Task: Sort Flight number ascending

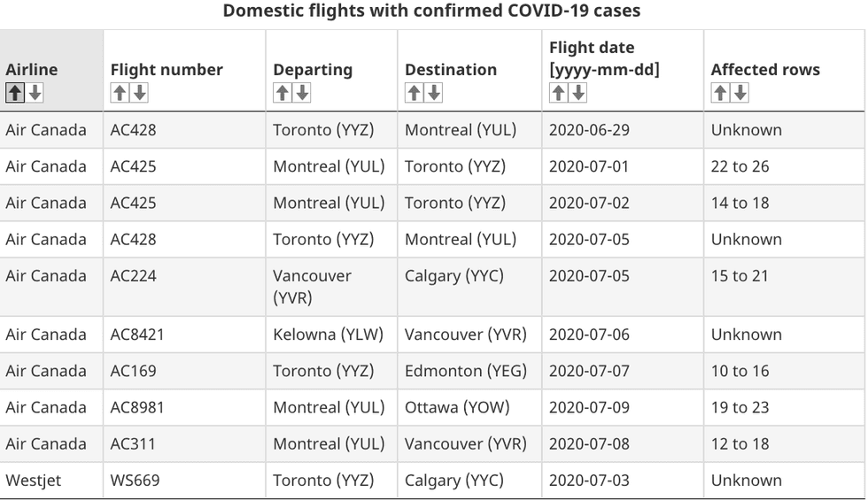Action: pos(119,93)
